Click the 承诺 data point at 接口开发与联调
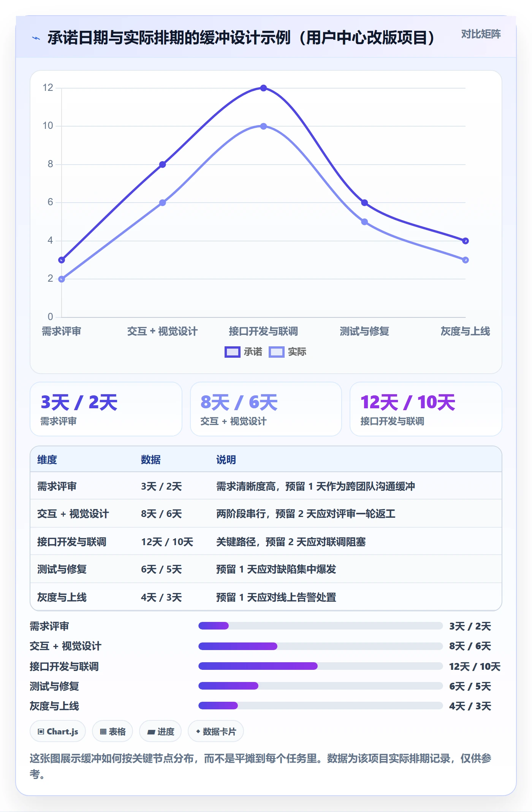Viewport: 532px width, 812px height. tap(263, 88)
